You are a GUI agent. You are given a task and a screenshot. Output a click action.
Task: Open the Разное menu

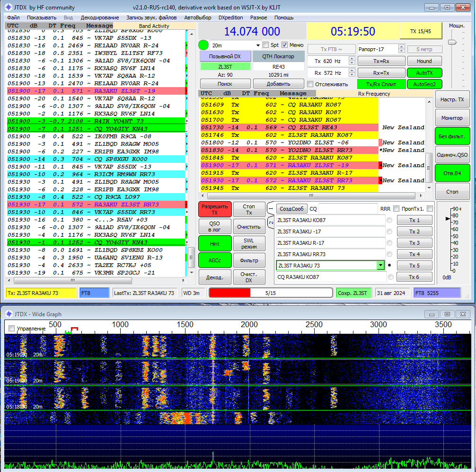tap(259, 18)
